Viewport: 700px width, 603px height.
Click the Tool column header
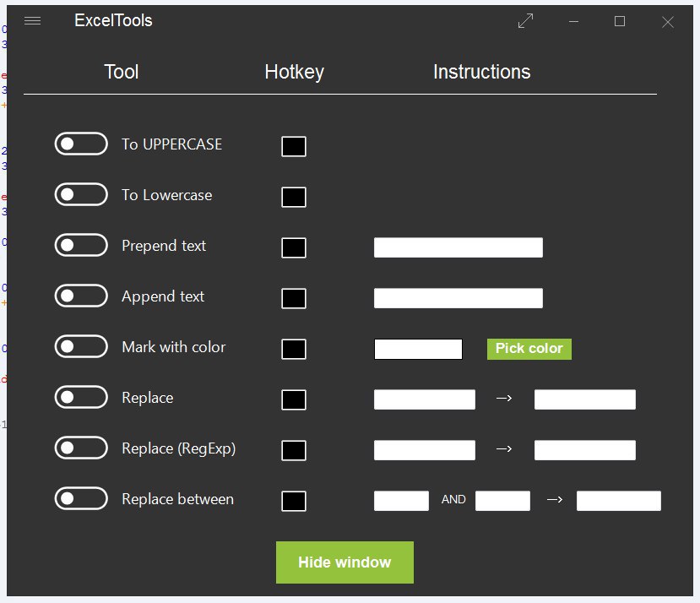[122, 72]
